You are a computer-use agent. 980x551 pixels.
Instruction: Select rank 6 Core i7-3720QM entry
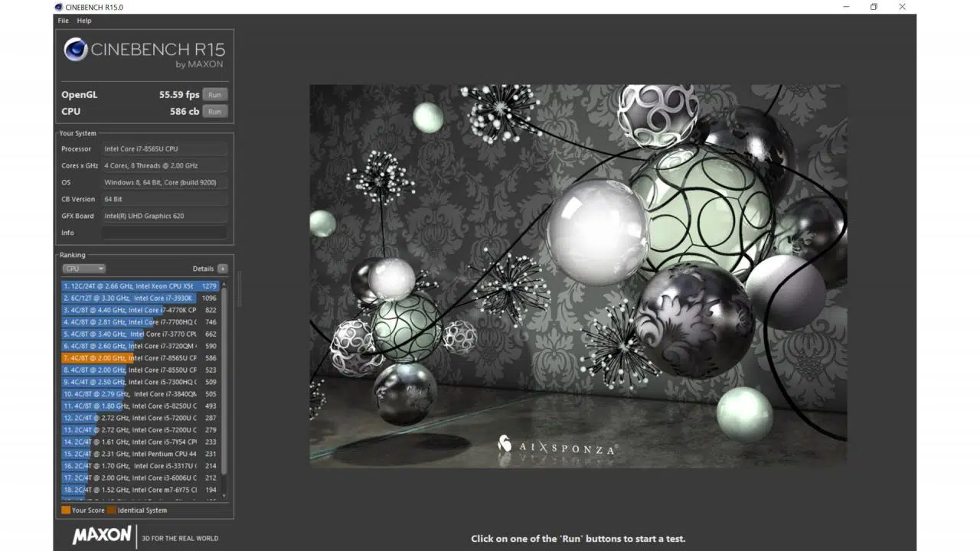(x=141, y=346)
